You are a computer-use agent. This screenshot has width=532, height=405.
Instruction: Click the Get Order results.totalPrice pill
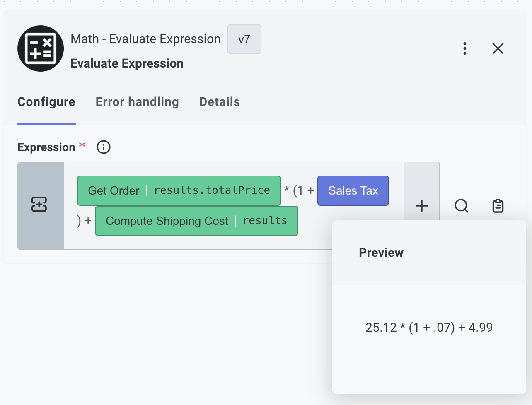click(x=179, y=190)
